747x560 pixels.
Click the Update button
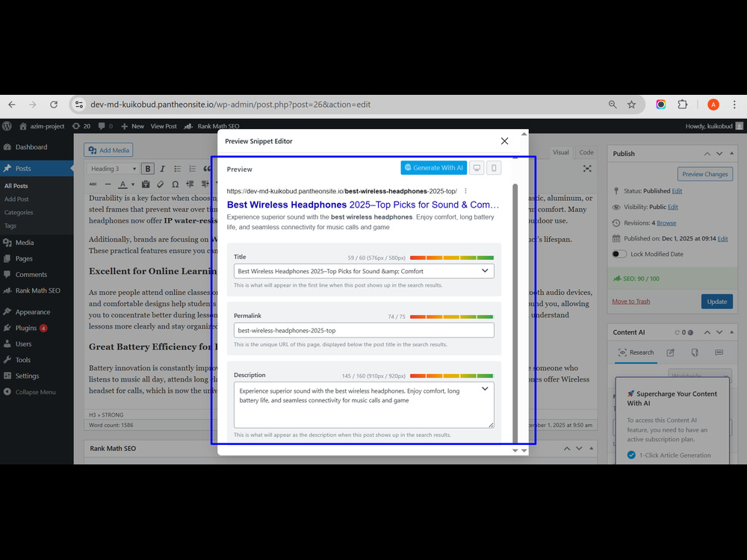pos(716,302)
